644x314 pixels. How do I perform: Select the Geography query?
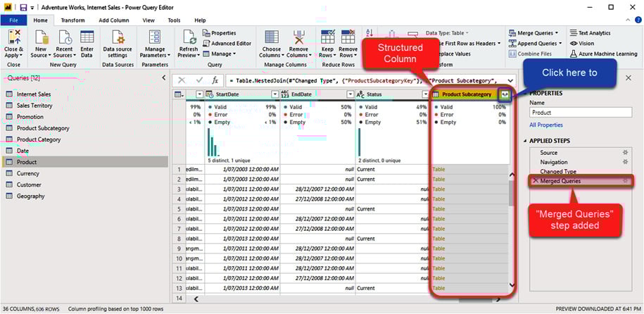[30, 196]
